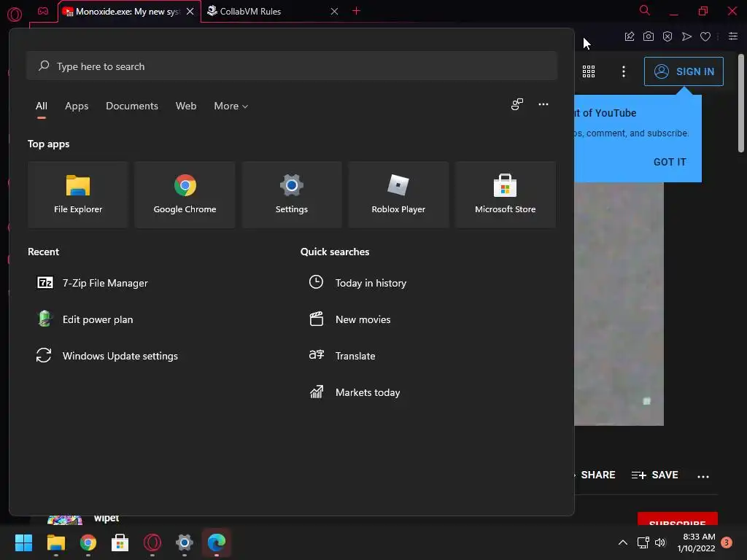Click the YouTube video player area

click(x=619, y=304)
